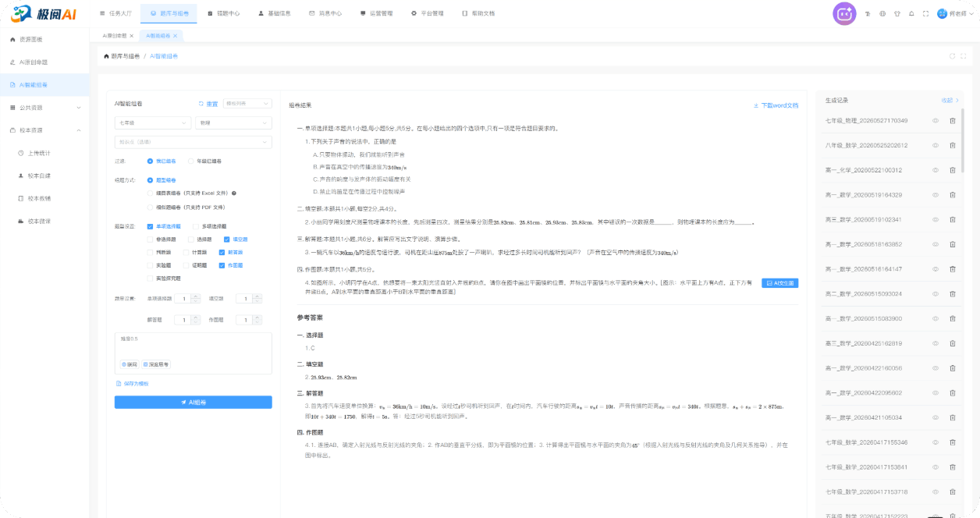Open 上传统计 in the sidebar
980x518 pixels.
click(x=39, y=153)
